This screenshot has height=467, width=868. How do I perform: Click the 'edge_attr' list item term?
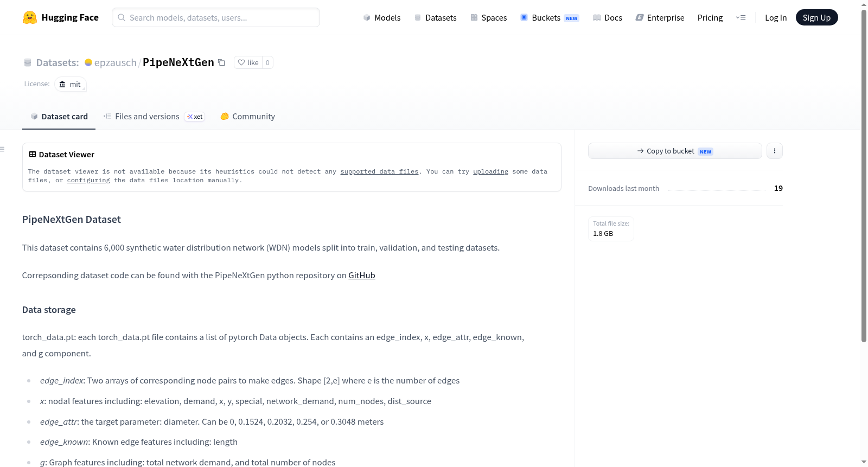[x=59, y=422]
